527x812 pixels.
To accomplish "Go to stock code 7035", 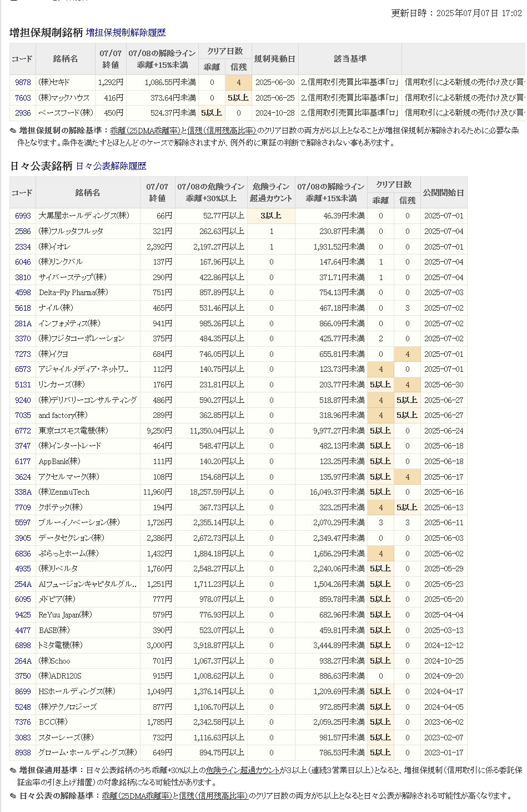I will (23, 415).
